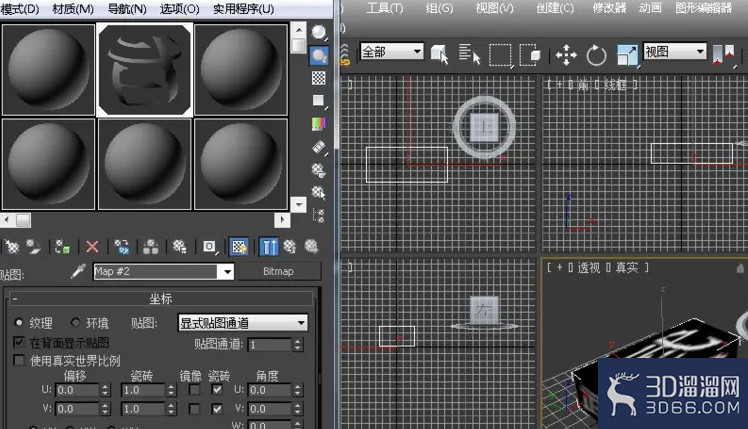Expand the 全部 selection filter dropdown

pyautogui.click(x=392, y=51)
